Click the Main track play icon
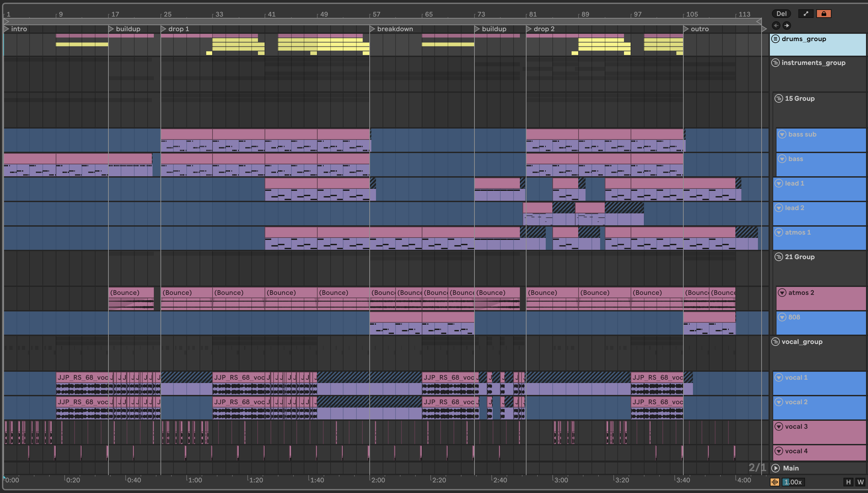 [x=775, y=468]
